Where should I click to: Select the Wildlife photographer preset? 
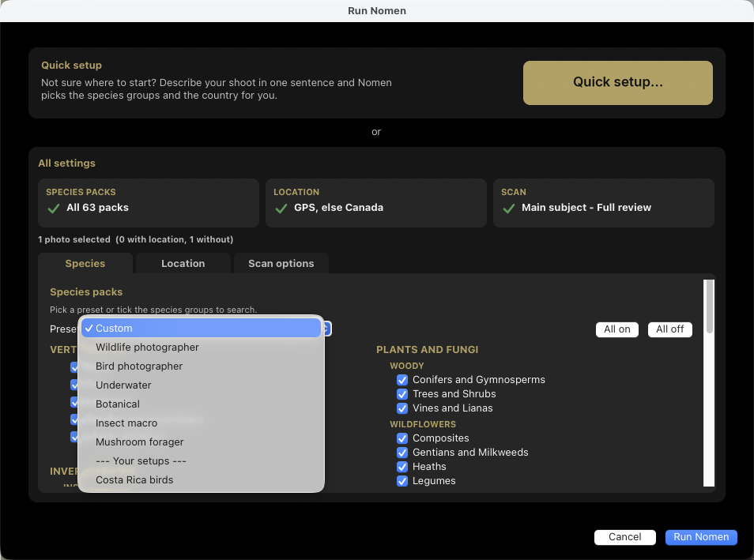click(x=201, y=347)
